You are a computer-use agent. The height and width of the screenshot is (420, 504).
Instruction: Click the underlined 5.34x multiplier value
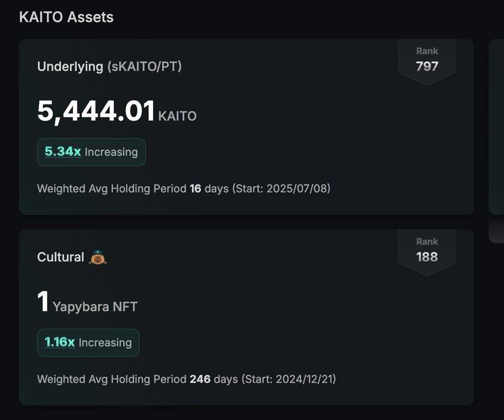(x=62, y=152)
